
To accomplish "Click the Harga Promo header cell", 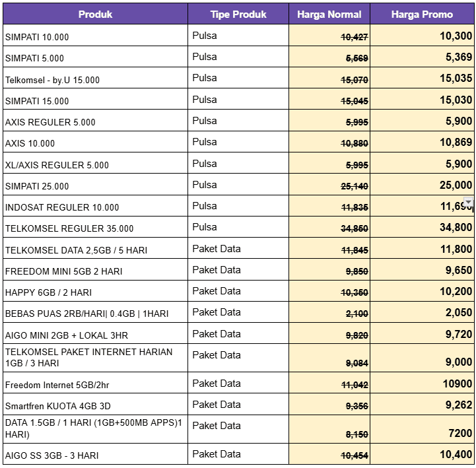I will (422, 15).
